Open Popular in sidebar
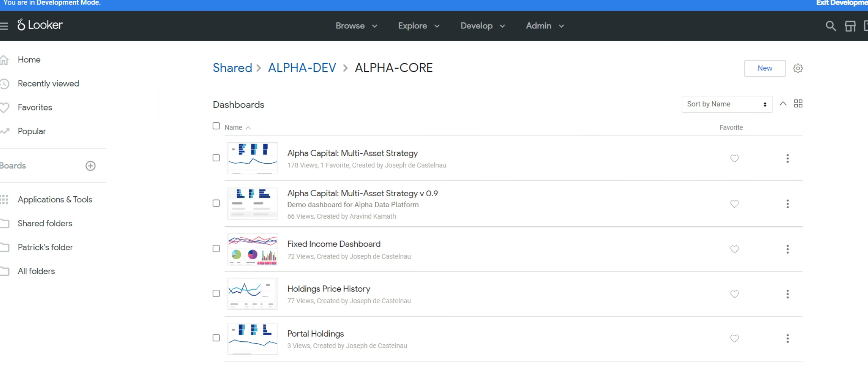868x380 pixels. (32, 132)
